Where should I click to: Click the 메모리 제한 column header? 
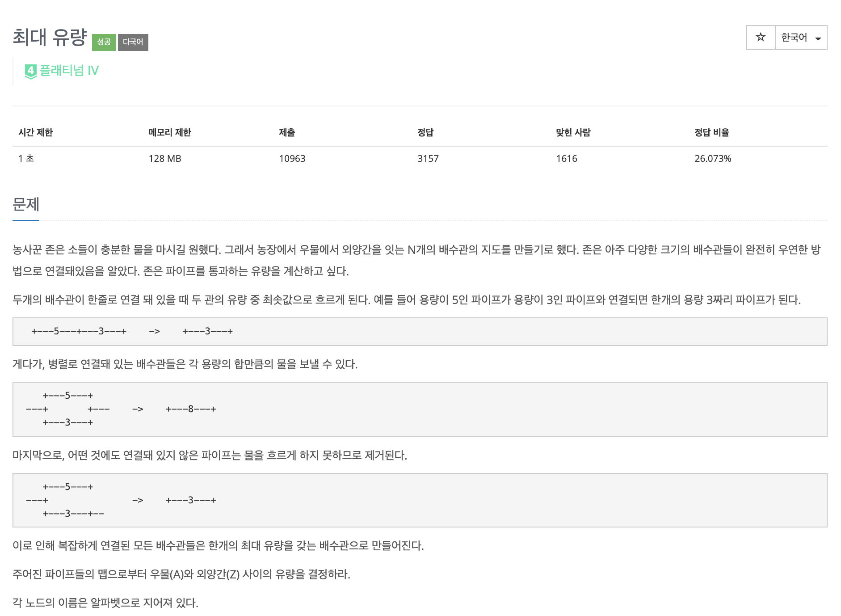pos(170,132)
